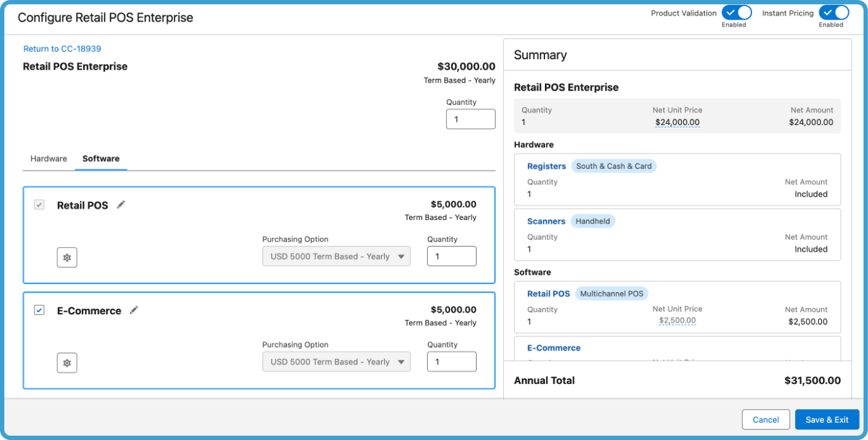Disable the Instant Pricing toggle
868x440 pixels.
834,12
